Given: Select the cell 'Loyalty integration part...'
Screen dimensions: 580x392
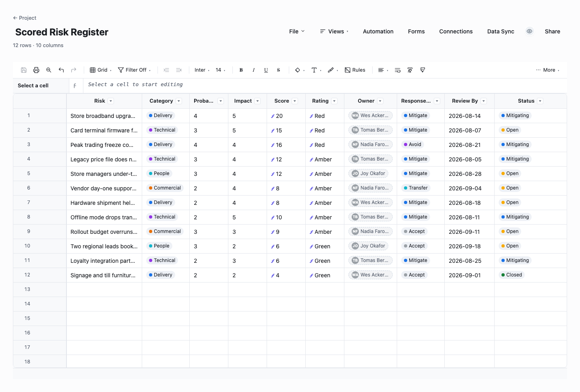Looking at the screenshot, I should 104,261.
